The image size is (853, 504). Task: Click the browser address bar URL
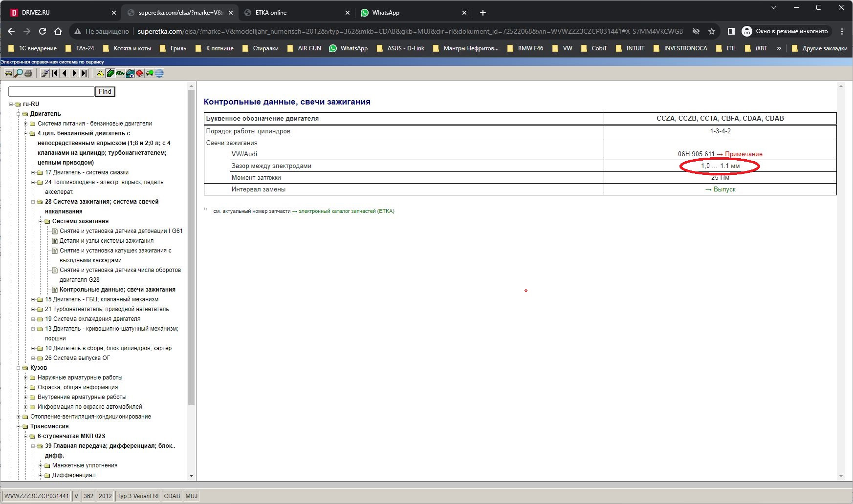(x=410, y=31)
